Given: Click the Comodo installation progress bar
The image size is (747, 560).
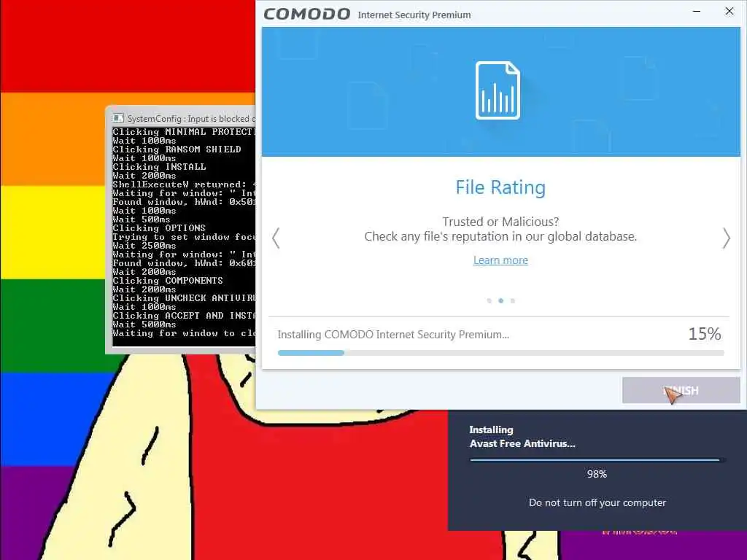Looking at the screenshot, I should pos(500,353).
